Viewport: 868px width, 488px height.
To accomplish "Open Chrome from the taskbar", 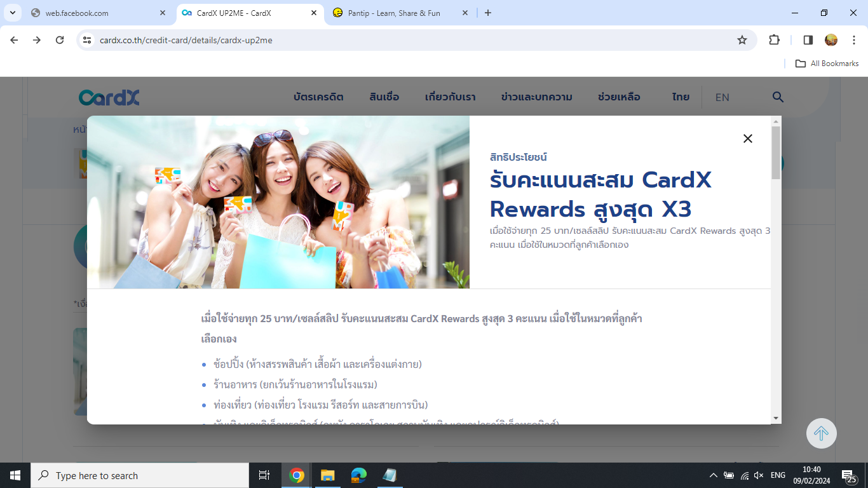I will point(296,475).
